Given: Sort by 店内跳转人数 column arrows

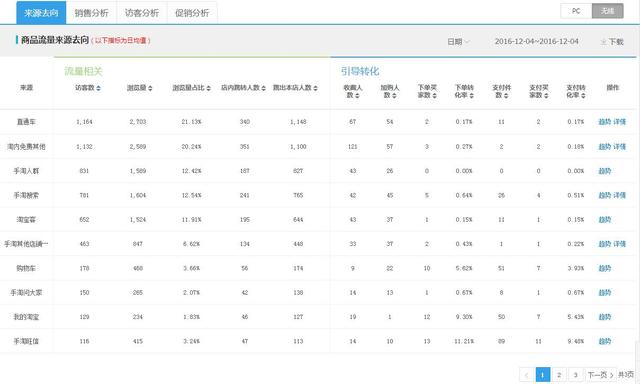Looking at the screenshot, I should (264, 88).
